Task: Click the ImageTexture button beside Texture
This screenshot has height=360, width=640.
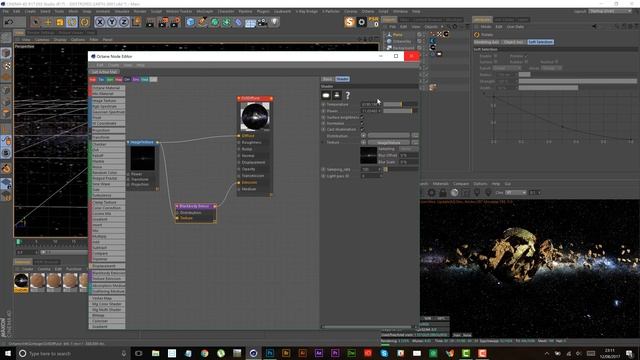Action: pyautogui.click(x=389, y=142)
